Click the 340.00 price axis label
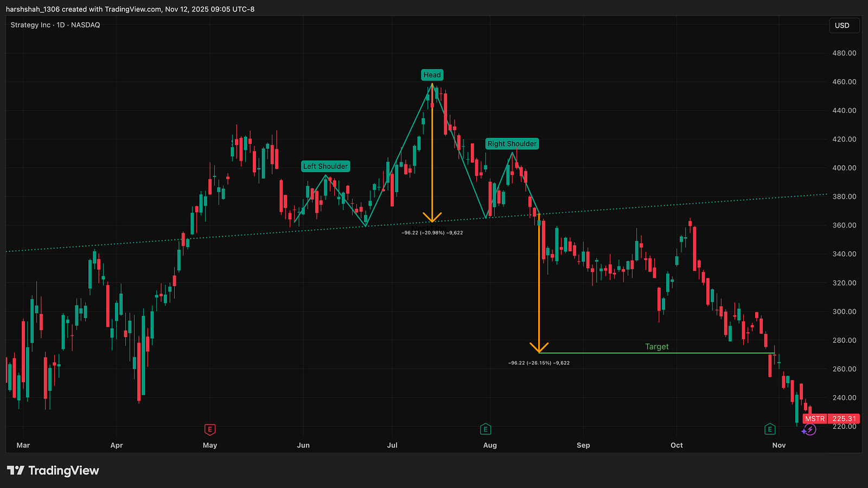This screenshot has width=868, height=488. coord(844,254)
